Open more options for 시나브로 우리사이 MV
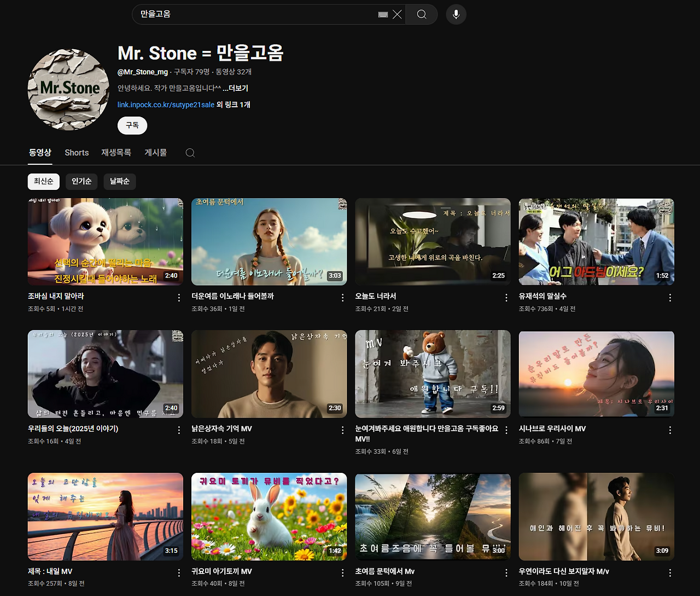Screen dimensions: 700x596 click(670, 430)
